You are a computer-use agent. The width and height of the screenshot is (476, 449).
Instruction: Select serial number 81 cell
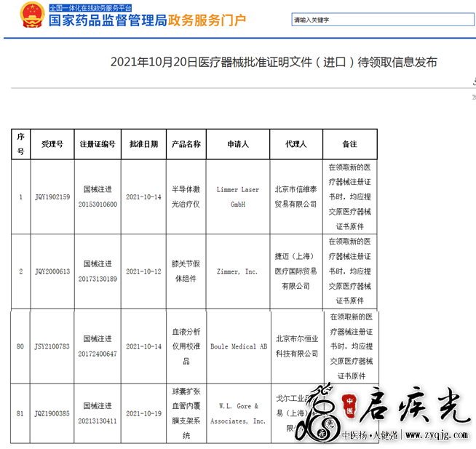click(20, 413)
